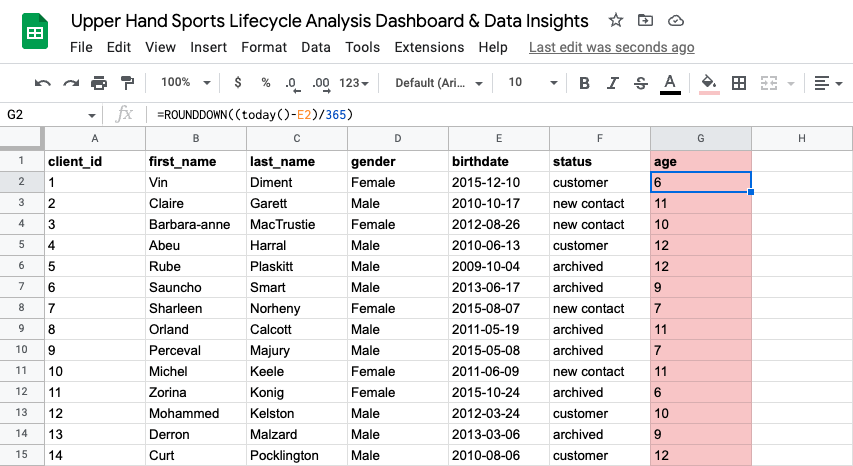Move the document to a folder

click(x=645, y=21)
